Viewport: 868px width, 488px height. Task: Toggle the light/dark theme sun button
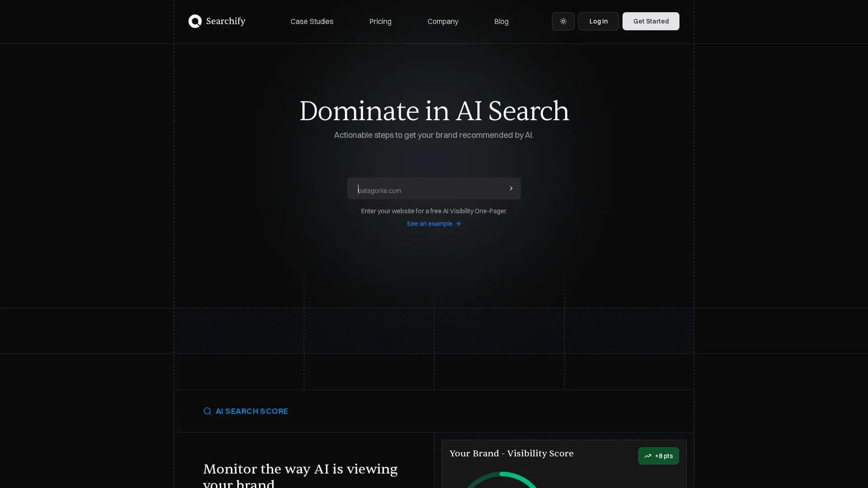(563, 21)
